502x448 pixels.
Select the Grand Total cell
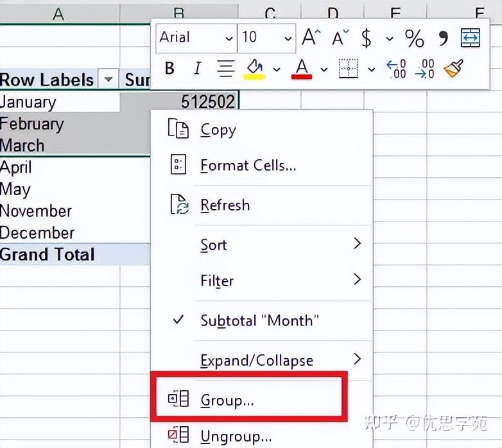point(60,254)
